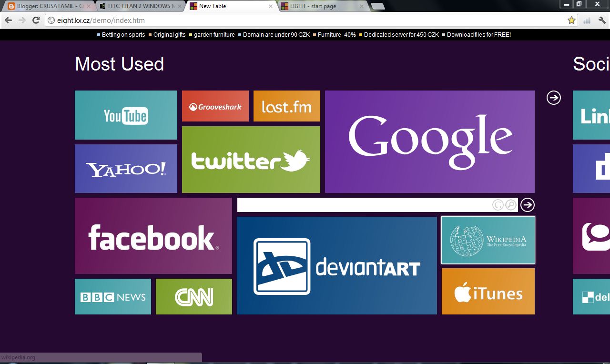Click the site globe icon in address bar
Image resolution: width=610 pixels, height=364 pixels.
tap(51, 20)
